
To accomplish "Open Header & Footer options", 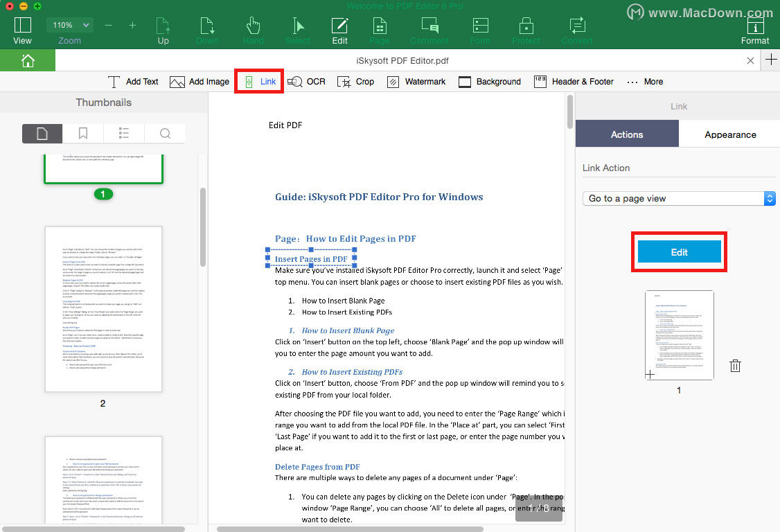I will (x=574, y=82).
